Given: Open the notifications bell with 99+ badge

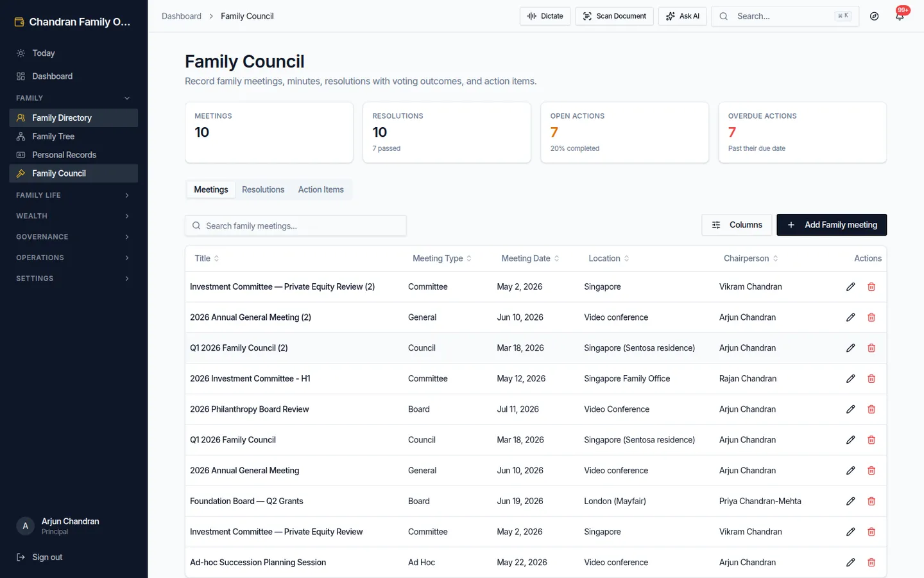Looking at the screenshot, I should point(900,16).
